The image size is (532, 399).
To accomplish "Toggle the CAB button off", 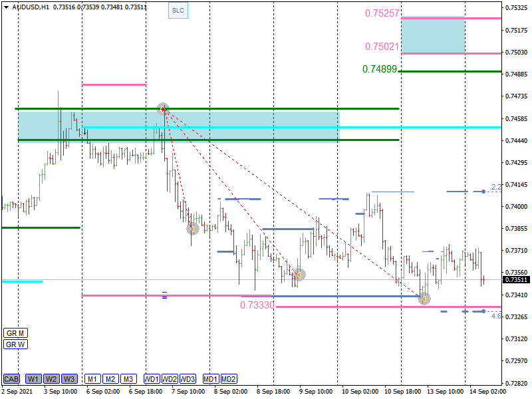I will coord(11,379).
